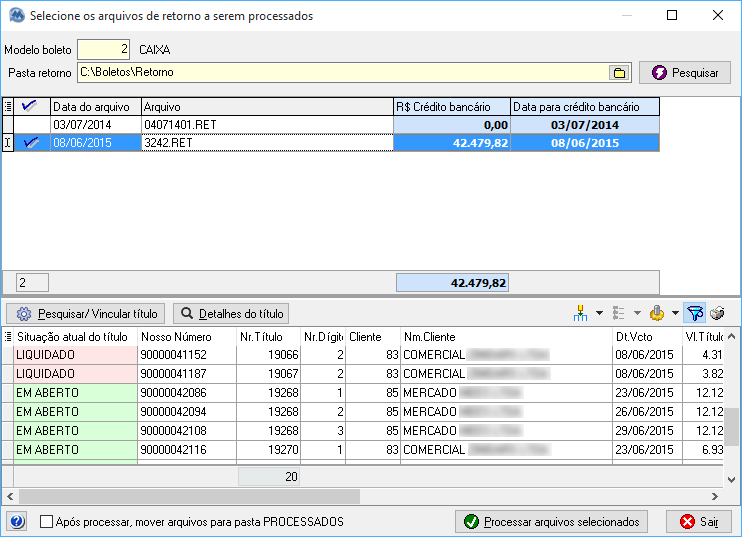This screenshot has width=742, height=537.
Task: Click the files grid column chooser icon
Action: [x=8, y=106]
